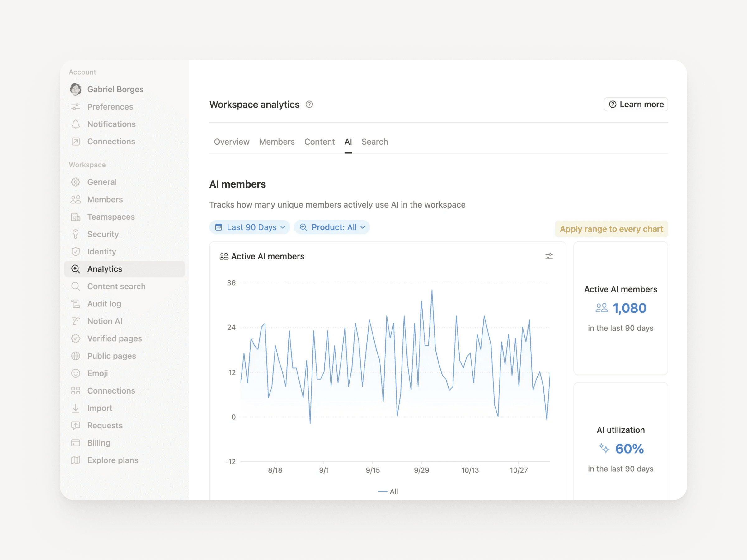Switch to the Overview tab
Screen dimensions: 747x560
232,142
